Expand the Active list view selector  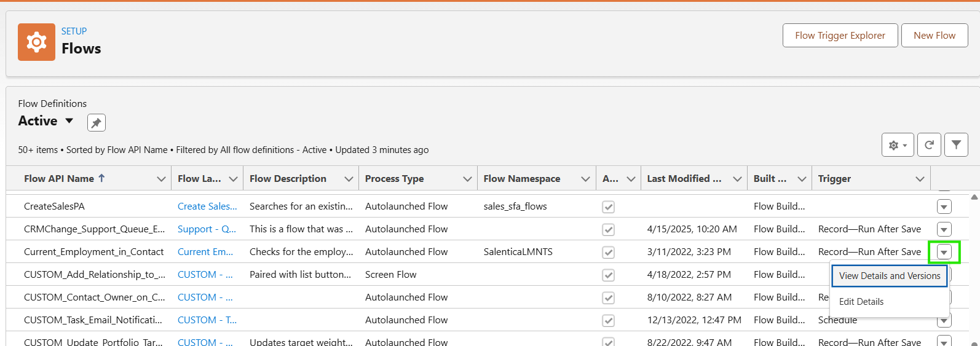(x=69, y=121)
